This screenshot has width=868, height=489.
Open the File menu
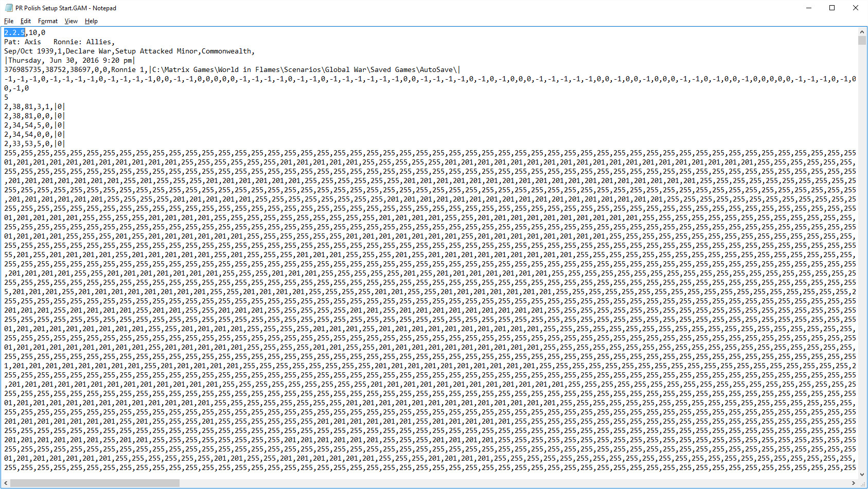pos(9,21)
